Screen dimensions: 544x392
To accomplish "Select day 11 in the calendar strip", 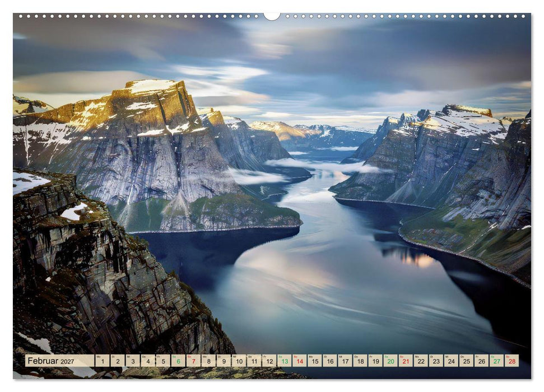I will pyautogui.click(x=254, y=361).
